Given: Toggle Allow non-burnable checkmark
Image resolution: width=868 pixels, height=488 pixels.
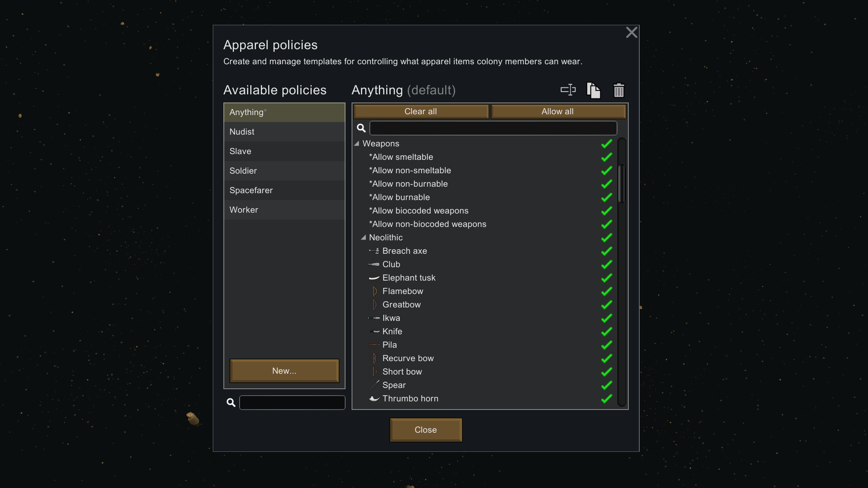Looking at the screenshot, I should [x=606, y=184].
